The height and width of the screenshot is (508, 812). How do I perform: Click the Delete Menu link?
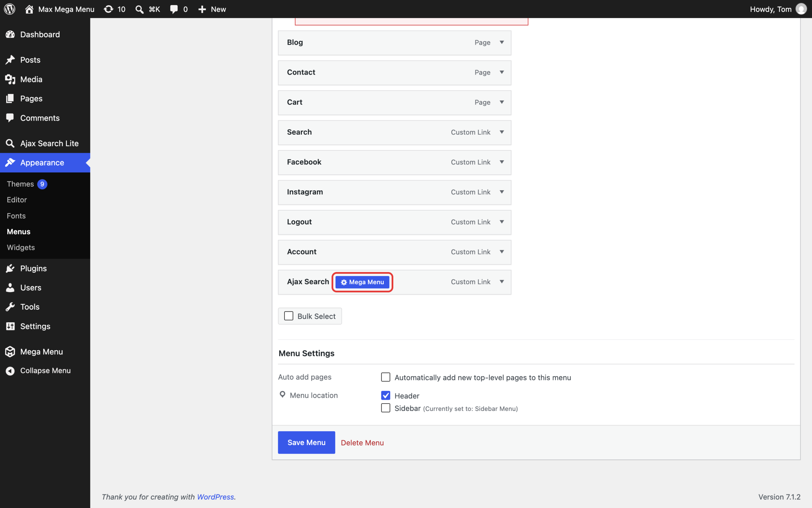(x=362, y=443)
